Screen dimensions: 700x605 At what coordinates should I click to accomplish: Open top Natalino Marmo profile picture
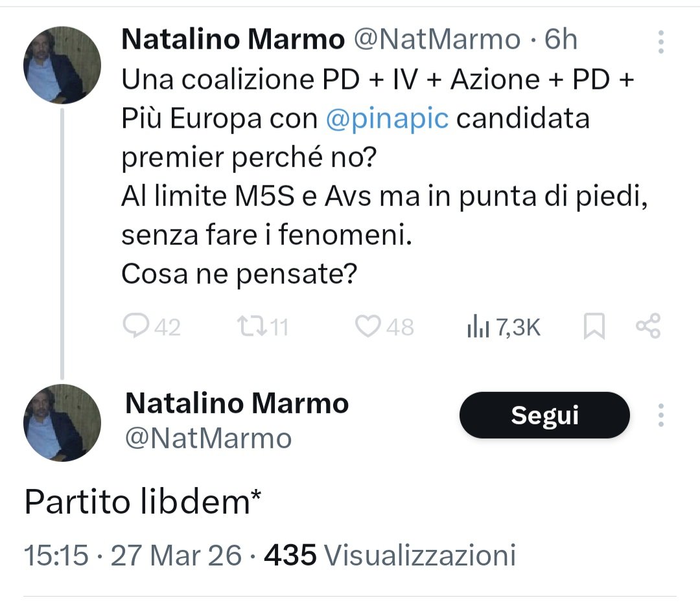pyautogui.click(x=62, y=65)
